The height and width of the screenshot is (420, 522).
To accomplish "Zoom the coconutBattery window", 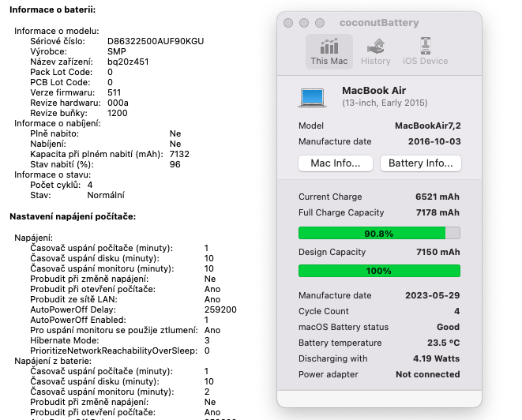I will click(320, 23).
